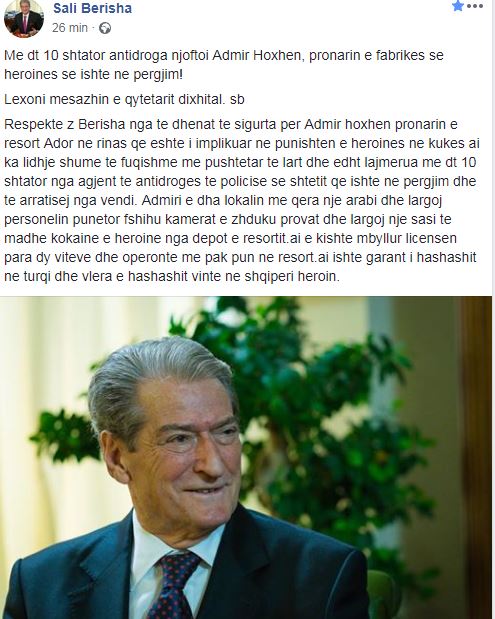Image resolution: width=495 pixels, height=619 pixels.
Task: Click the globe public-audience icon
Action: click(x=105, y=28)
